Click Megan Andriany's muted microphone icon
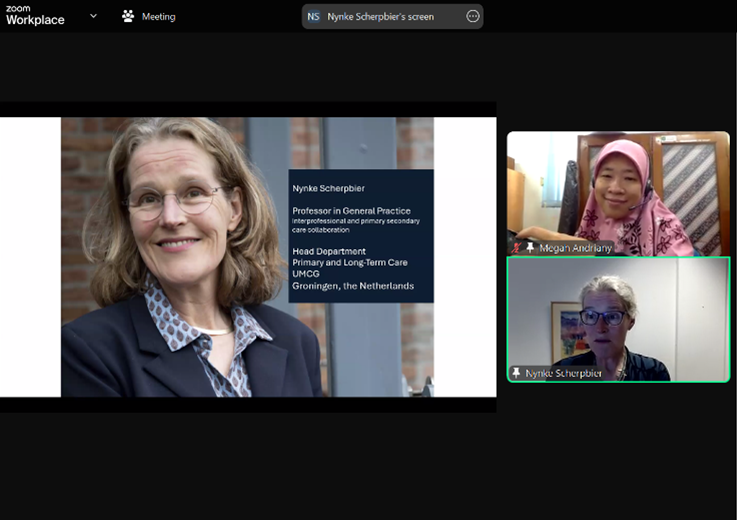The width and height of the screenshot is (737, 520). tap(517, 247)
